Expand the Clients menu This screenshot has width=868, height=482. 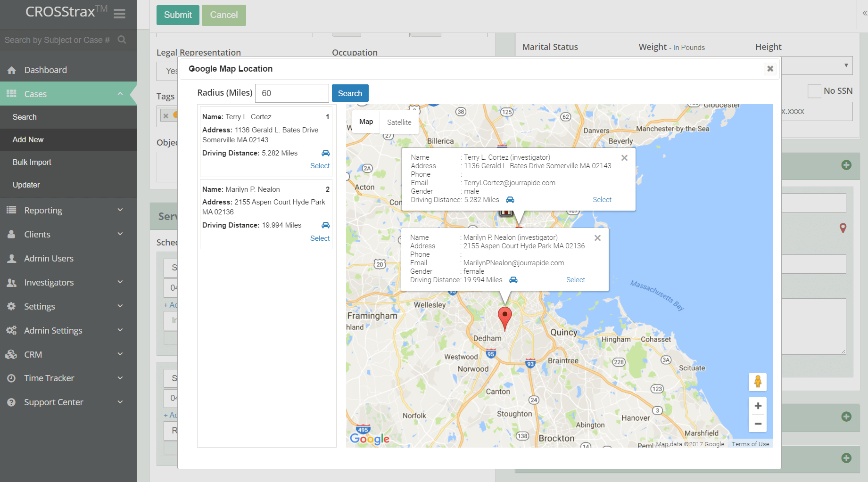tap(68, 234)
